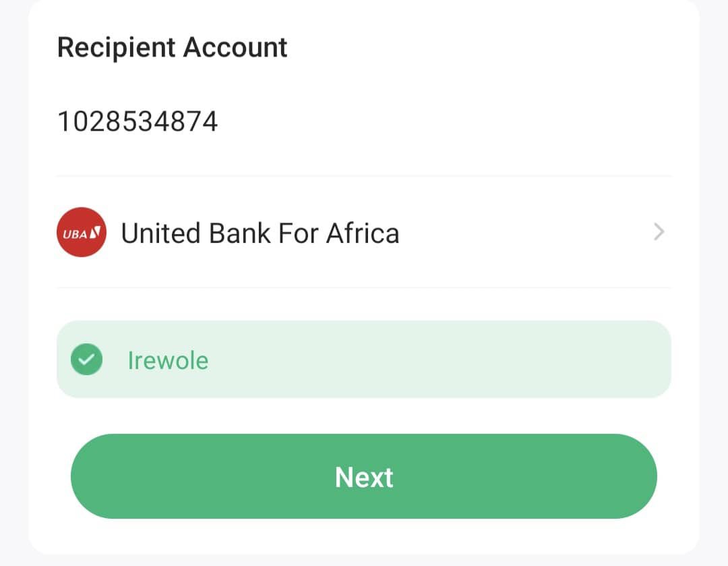Image resolution: width=728 pixels, height=566 pixels.
Task: Click the "Africa" word in the bank row
Action: [x=363, y=233]
